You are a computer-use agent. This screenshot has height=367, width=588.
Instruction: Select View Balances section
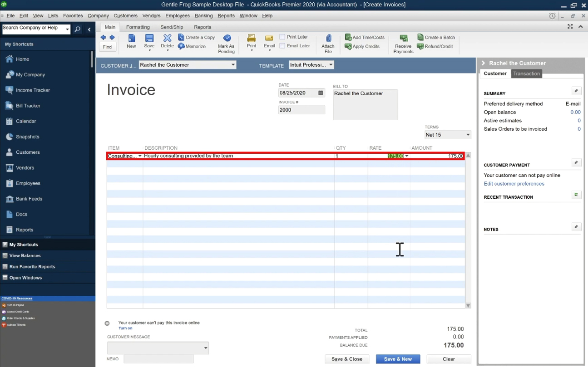click(48, 256)
